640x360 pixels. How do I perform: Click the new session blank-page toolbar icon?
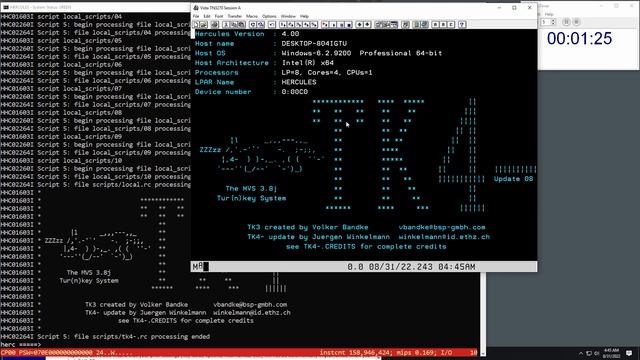[x=196, y=24]
